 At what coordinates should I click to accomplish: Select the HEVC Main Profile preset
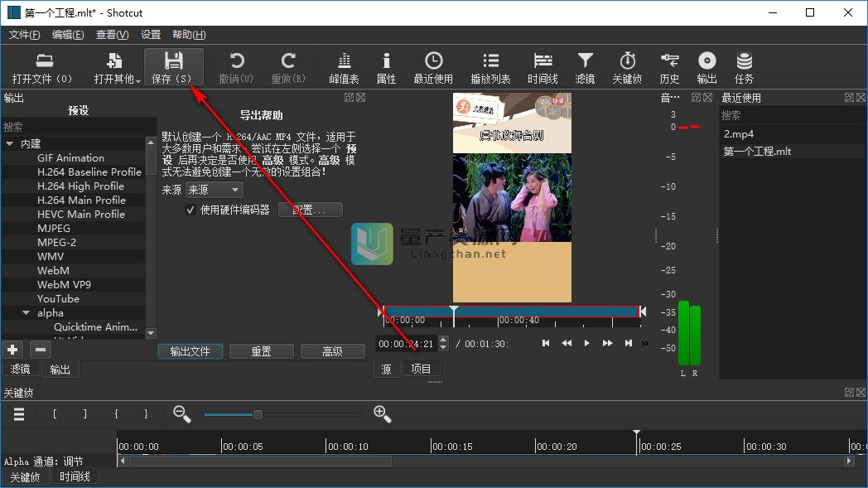click(81, 215)
